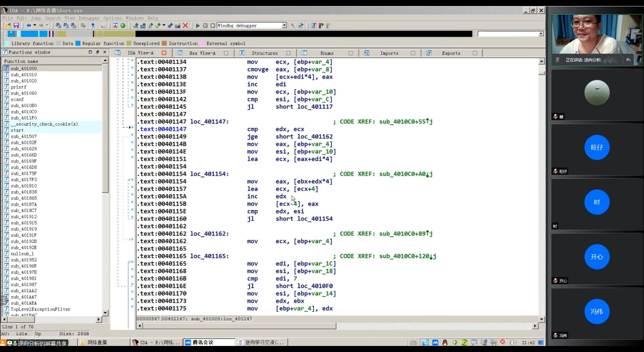The width and height of the screenshot is (644, 352).
Task: Click the blue up arrow toolbar icon
Action: click(x=93, y=26)
